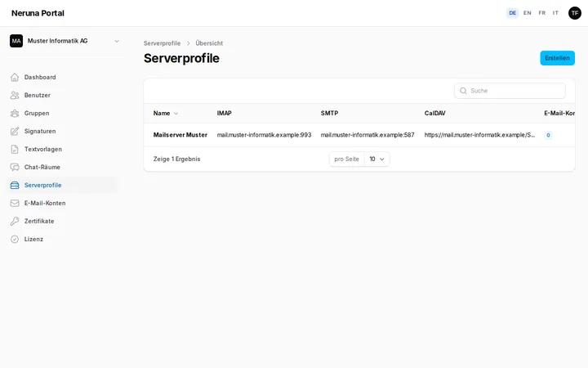Click the 'Zeige 1 Ergebnis' text
The width and height of the screenshot is (588, 368).
(176, 159)
